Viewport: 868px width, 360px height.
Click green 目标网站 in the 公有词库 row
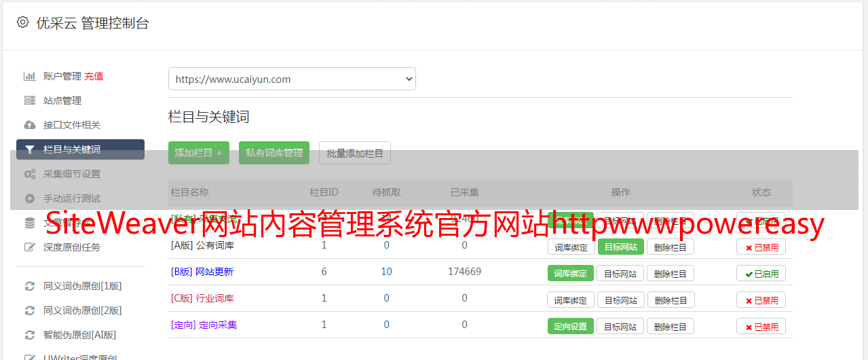(620, 247)
